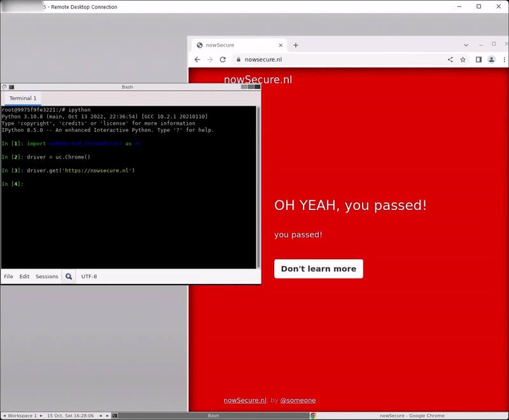Open the tab search chevron in Chrome
This screenshot has width=509, height=420.
466,45
